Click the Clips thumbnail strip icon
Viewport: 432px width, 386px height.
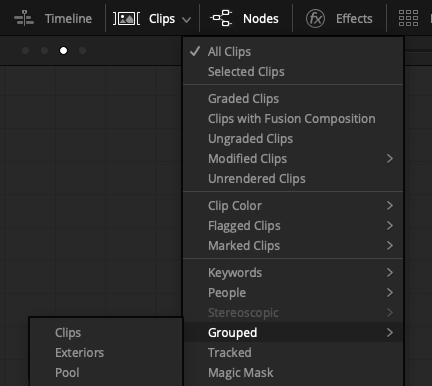126,19
